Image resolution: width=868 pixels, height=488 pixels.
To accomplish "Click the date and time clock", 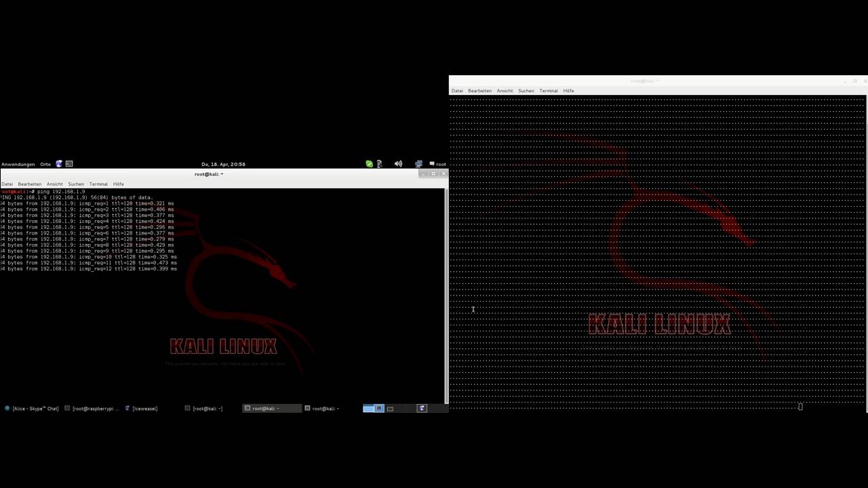I will pyautogui.click(x=223, y=164).
